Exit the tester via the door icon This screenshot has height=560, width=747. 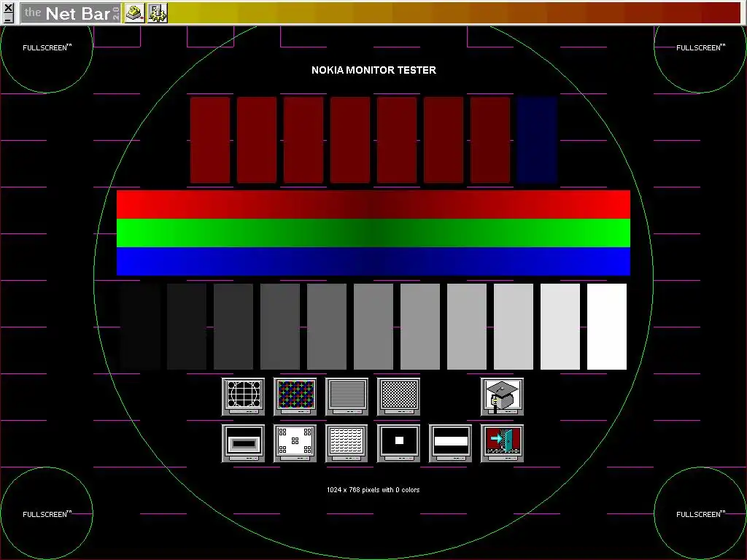[502, 443]
